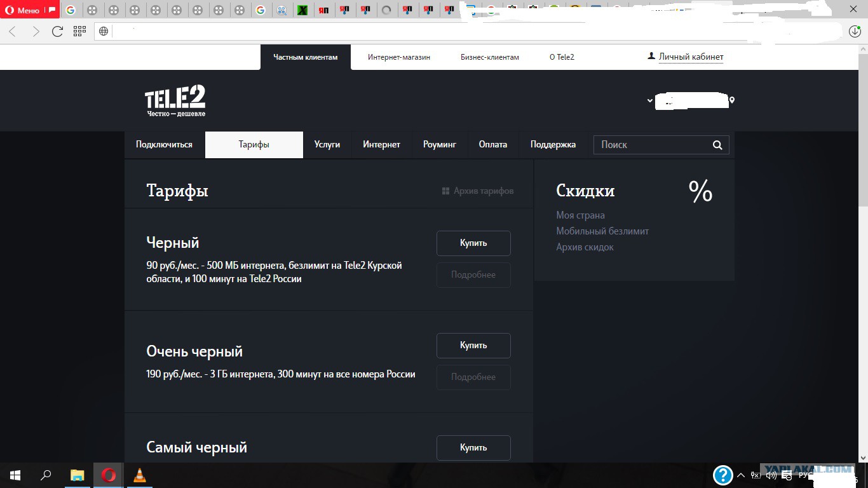
Task: Click the 190 руб./мес. tariff description
Action: (x=281, y=374)
